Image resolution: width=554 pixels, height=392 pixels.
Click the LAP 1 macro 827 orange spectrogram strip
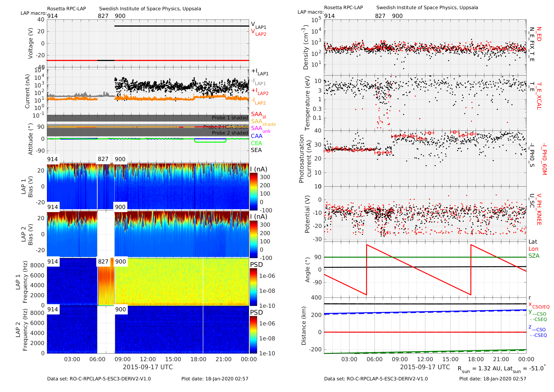click(x=106, y=281)
